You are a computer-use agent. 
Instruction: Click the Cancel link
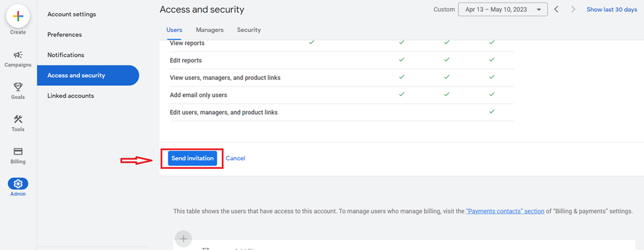click(x=235, y=158)
